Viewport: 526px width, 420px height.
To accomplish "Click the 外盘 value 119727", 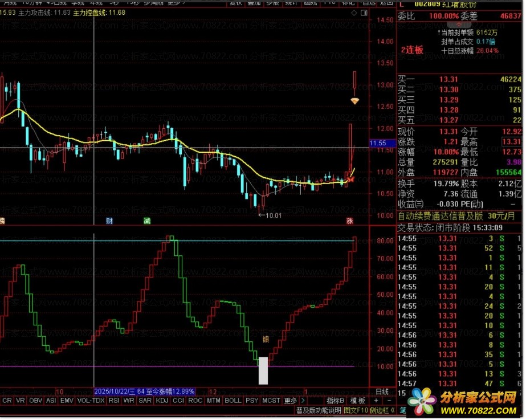I will click(446, 173).
